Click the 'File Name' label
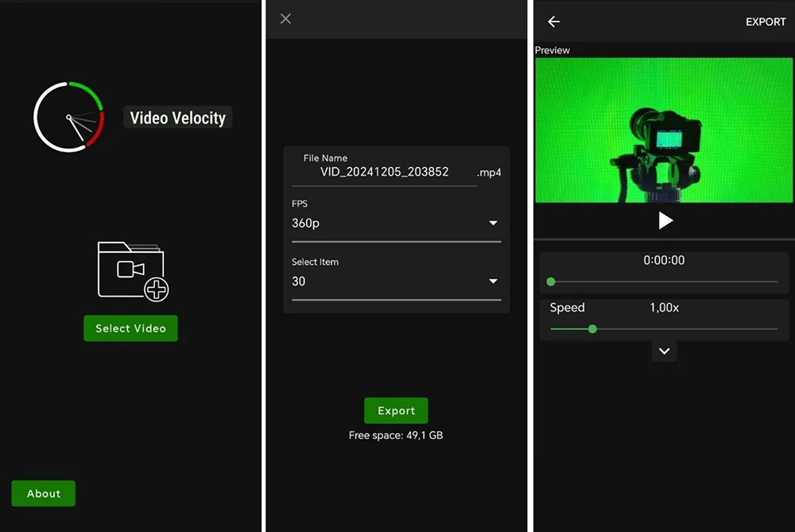Screen dimensions: 795x532 coord(325,158)
